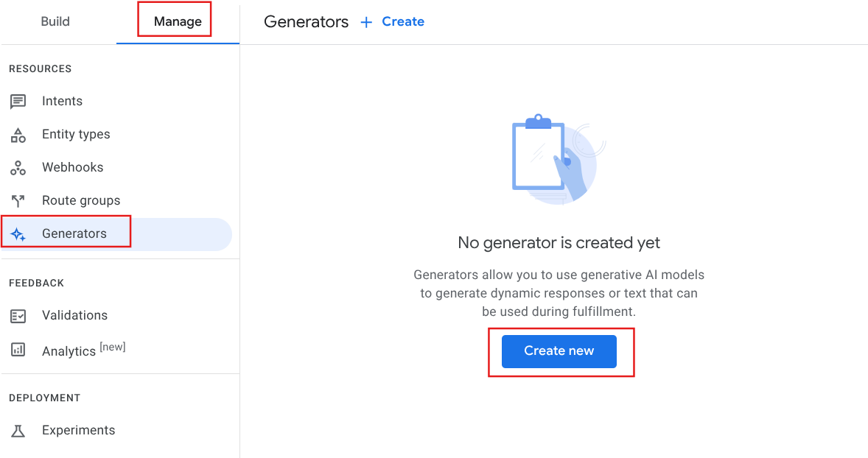Image resolution: width=868 pixels, height=458 pixels.
Task: Click the Validations checklist icon
Action: pyautogui.click(x=18, y=316)
